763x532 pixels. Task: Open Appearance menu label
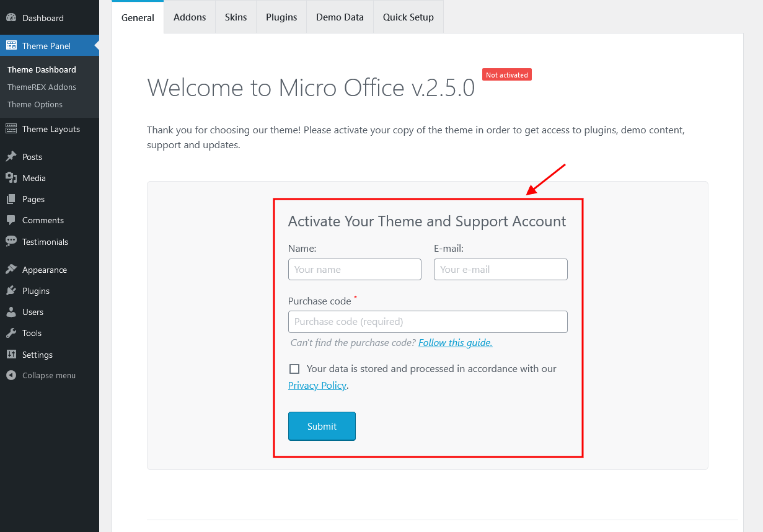pos(45,270)
